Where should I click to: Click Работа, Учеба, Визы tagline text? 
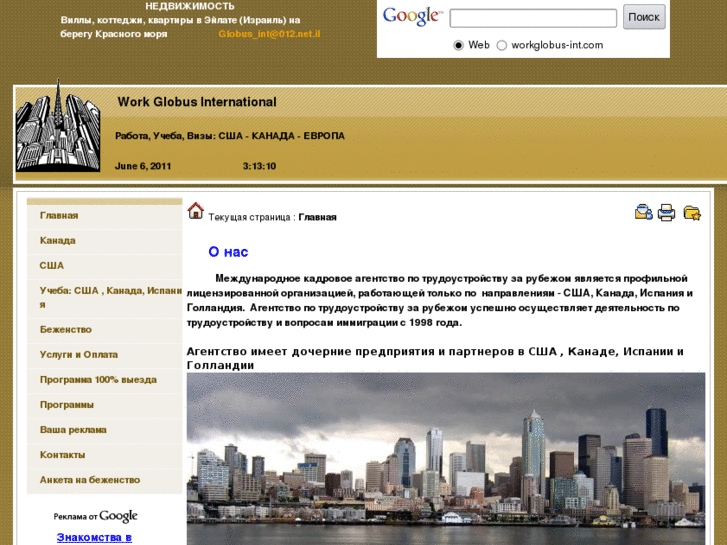(230, 136)
